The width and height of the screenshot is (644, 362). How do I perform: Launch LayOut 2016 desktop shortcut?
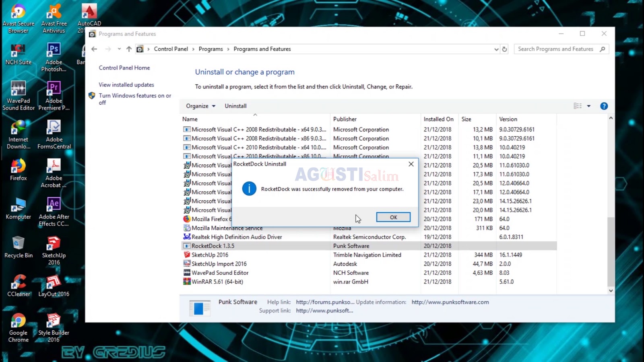(54, 286)
